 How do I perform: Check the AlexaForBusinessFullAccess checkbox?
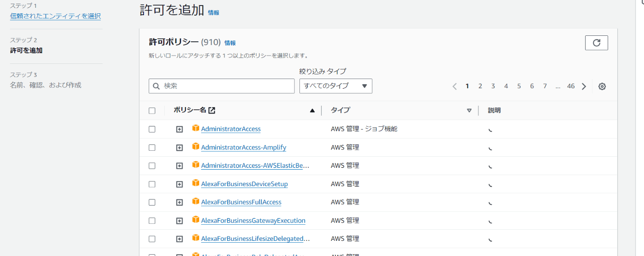(x=152, y=202)
